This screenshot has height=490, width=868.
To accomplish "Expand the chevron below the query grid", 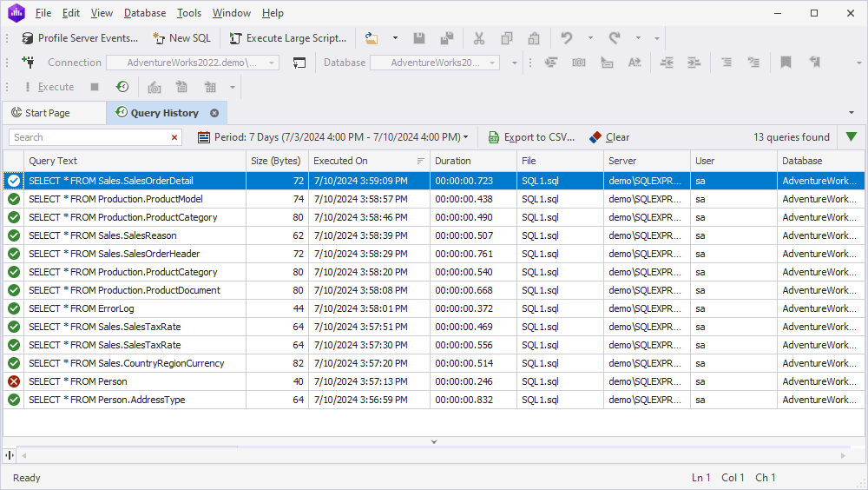I will click(434, 441).
